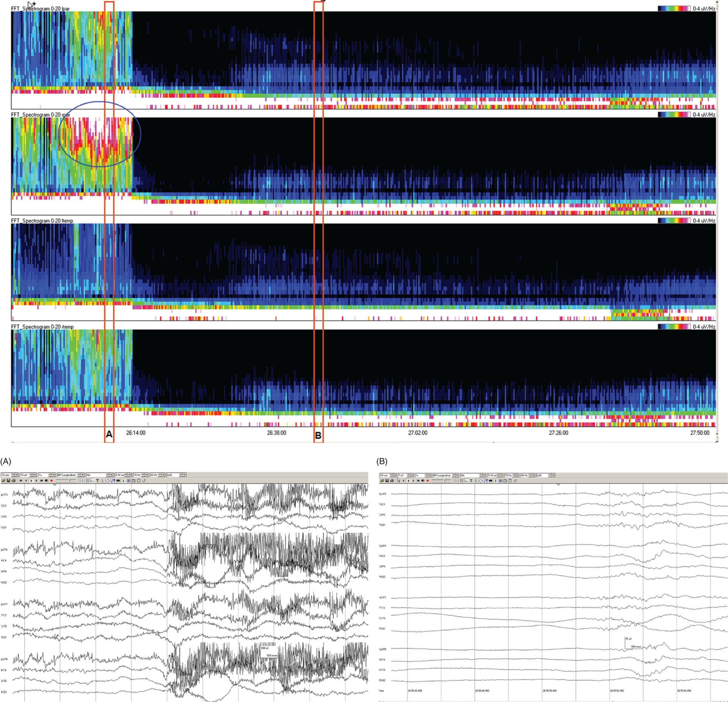Image resolution: width=728 pixels, height=702 pixels.
Task: Click the 27:02:00 time label
Action: tap(418, 433)
